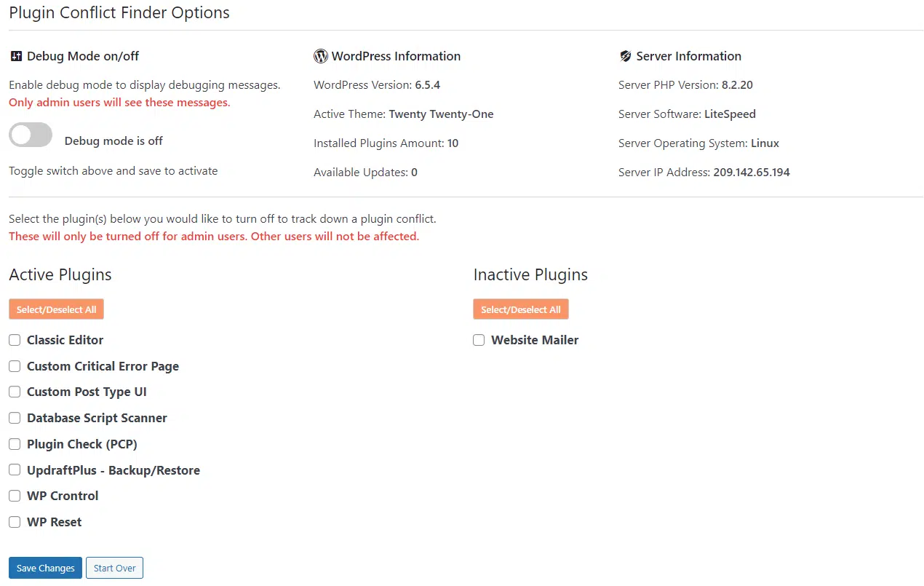Screen dimensions: 924x586
Task: Check the Plugin Check (PCP) checkbox
Action: tap(14, 443)
